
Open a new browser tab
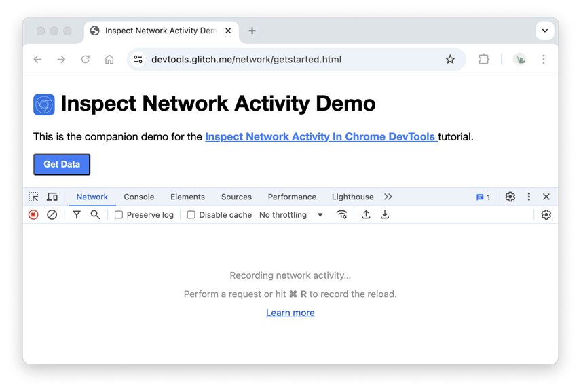(x=252, y=31)
